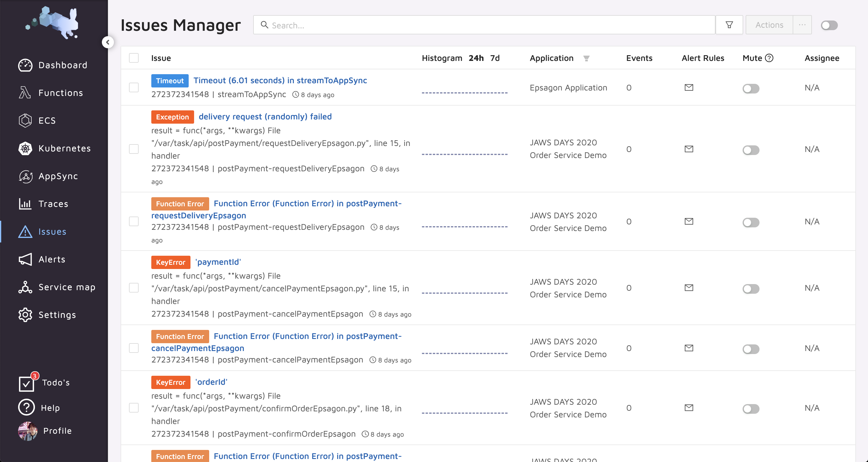Select the Issues warning triangle icon

pyautogui.click(x=25, y=232)
